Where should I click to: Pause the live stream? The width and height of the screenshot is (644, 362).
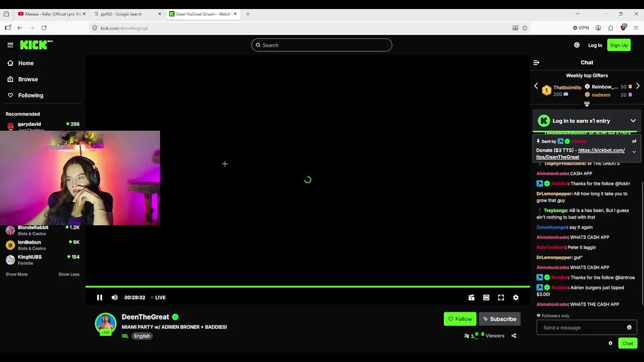(100, 298)
